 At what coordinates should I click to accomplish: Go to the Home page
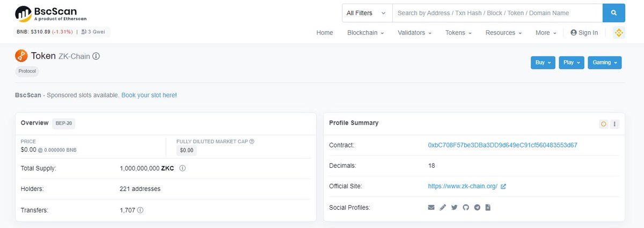[x=325, y=33]
